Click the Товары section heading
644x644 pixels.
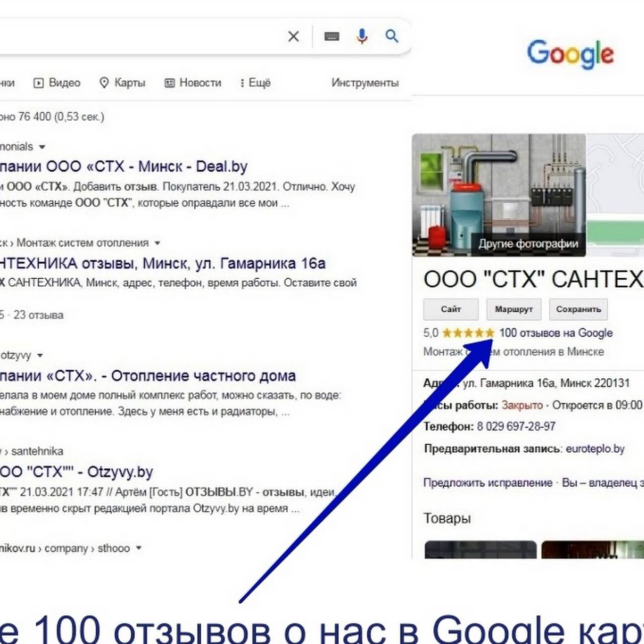pos(447,518)
